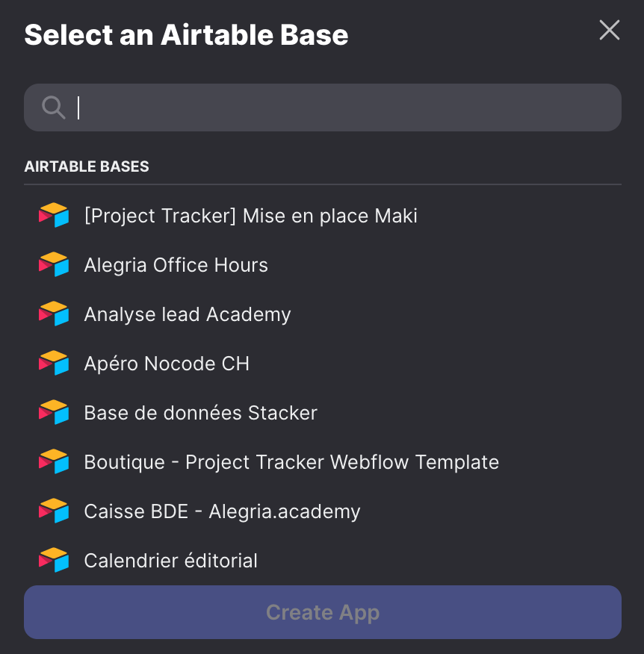644x654 pixels.
Task: Pick Caisse BDE - Alegria.academy base
Action: click(323, 511)
